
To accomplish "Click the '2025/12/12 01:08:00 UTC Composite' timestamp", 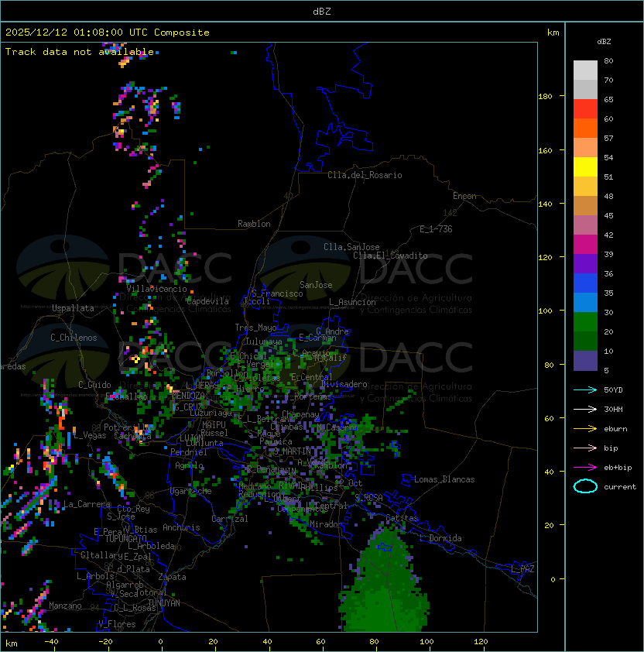I will point(108,33).
